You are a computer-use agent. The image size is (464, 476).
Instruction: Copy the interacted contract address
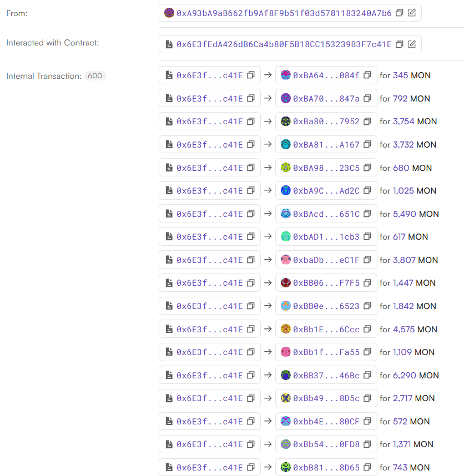[x=400, y=44]
